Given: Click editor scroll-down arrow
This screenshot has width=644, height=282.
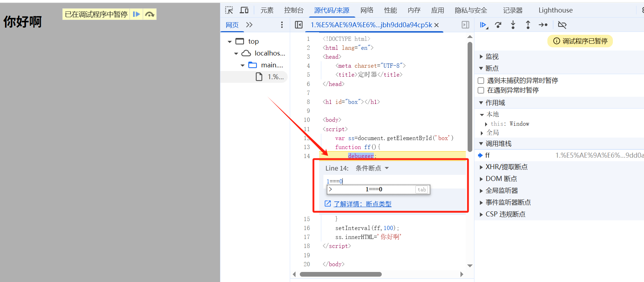Looking at the screenshot, I should click(x=470, y=266).
